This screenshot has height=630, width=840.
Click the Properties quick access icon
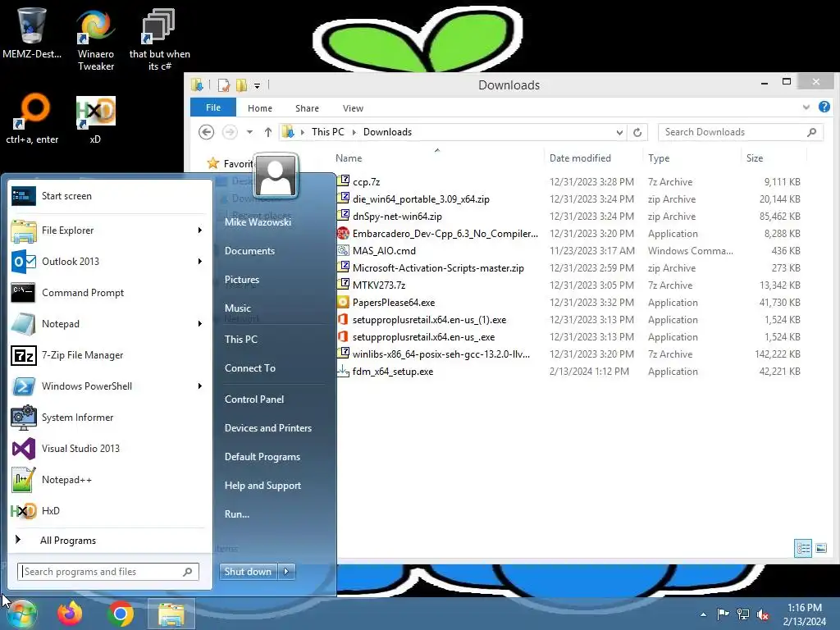coord(224,84)
